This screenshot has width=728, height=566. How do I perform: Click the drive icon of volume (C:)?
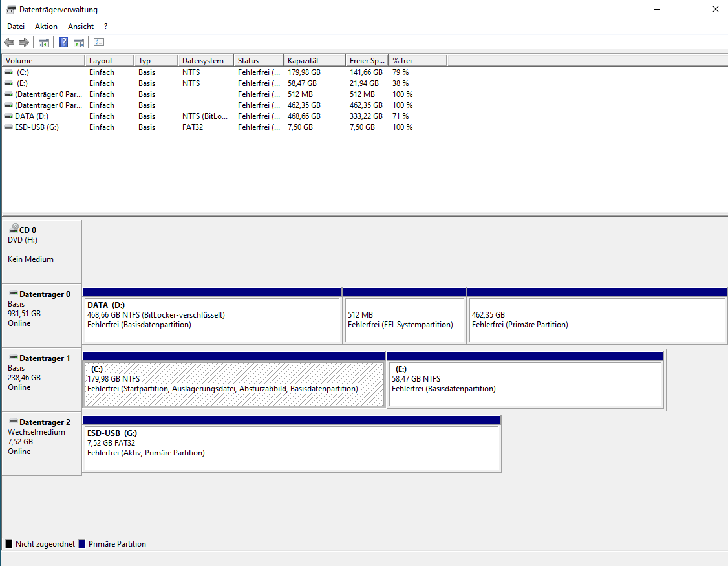point(8,72)
